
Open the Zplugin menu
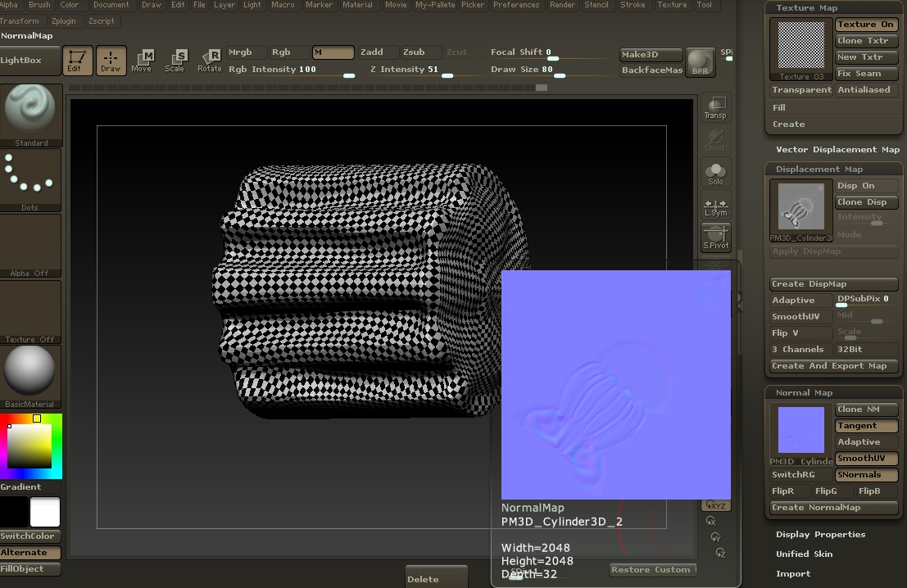pos(64,20)
